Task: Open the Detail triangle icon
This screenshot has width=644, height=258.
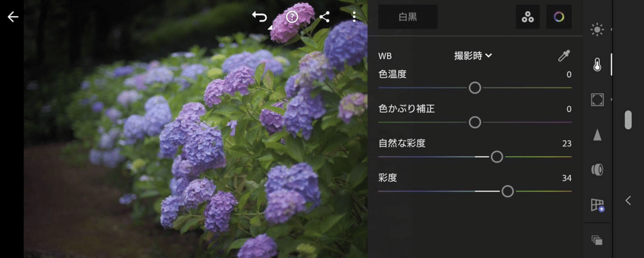Action: click(597, 135)
